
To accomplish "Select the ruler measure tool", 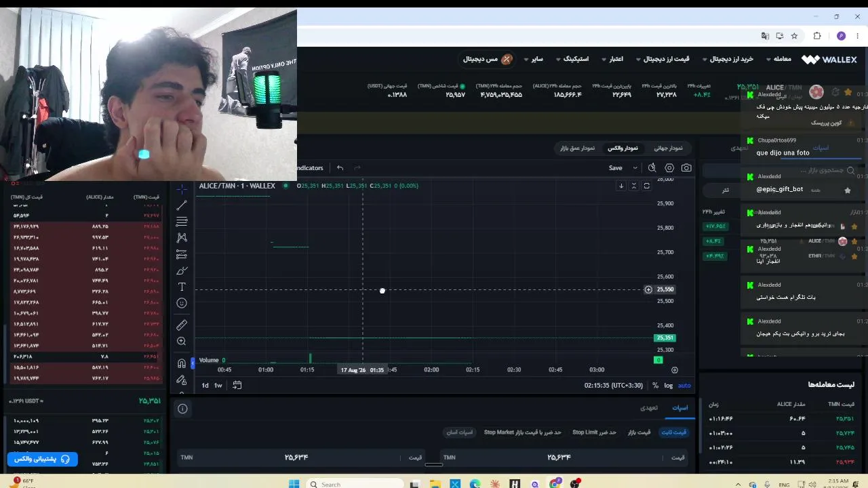I will click(x=182, y=325).
